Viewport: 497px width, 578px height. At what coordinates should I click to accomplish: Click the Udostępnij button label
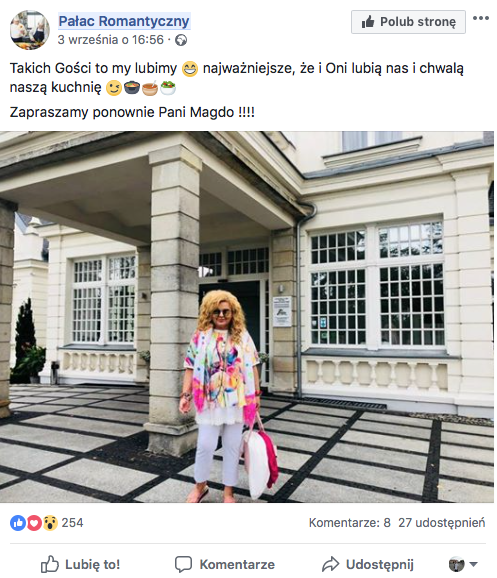380,564
